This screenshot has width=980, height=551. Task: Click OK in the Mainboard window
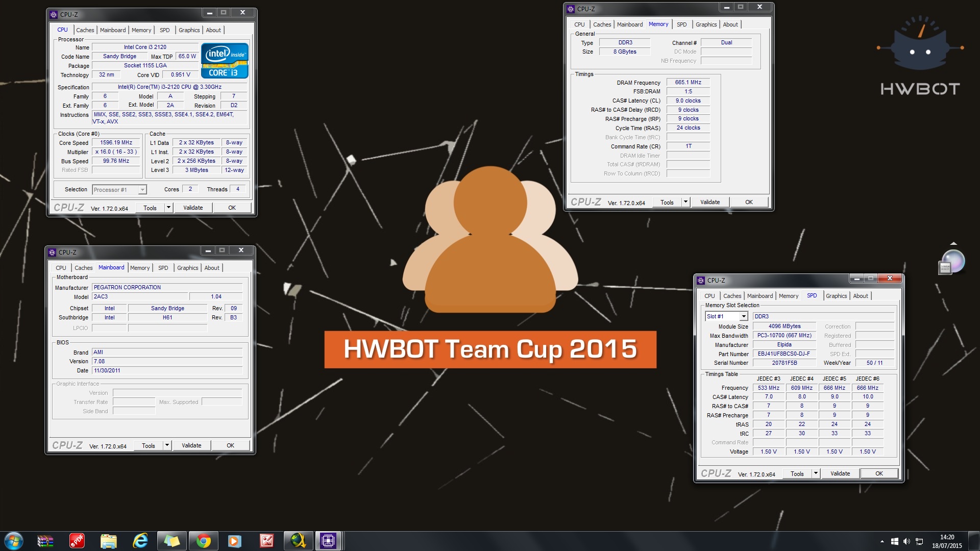pyautogui.click(x=231, y=445)
